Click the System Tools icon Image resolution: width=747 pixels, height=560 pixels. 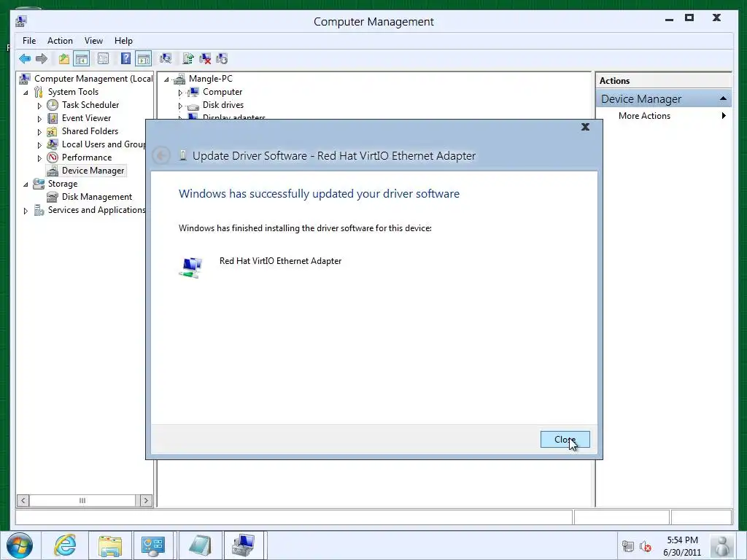click(39, 92)
